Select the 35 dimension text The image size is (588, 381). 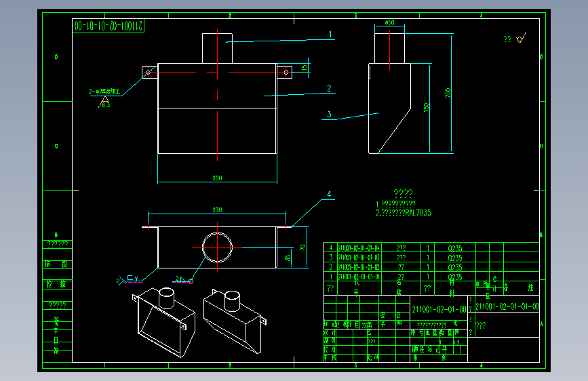(x=288, y=258)
